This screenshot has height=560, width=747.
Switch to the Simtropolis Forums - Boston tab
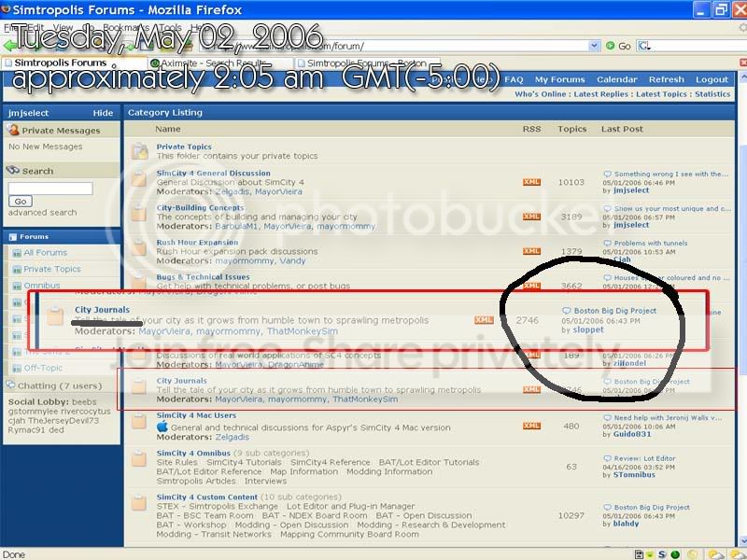(366, 63)
